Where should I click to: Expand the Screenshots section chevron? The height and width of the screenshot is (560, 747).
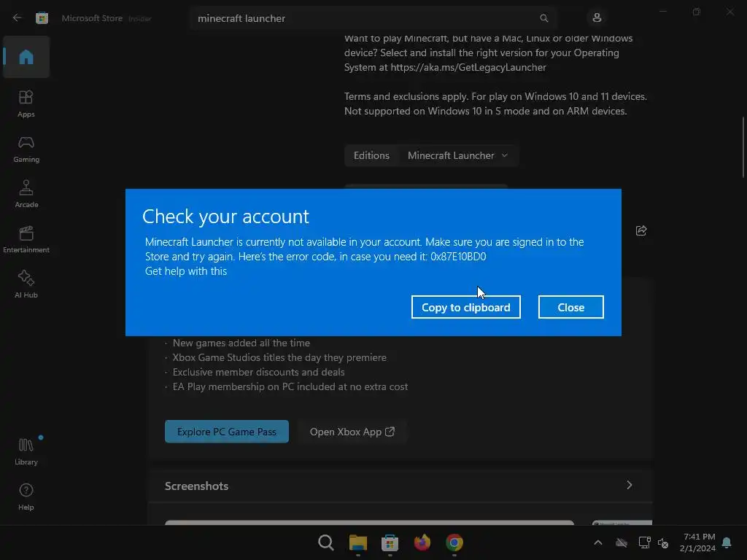pos(629,485)
